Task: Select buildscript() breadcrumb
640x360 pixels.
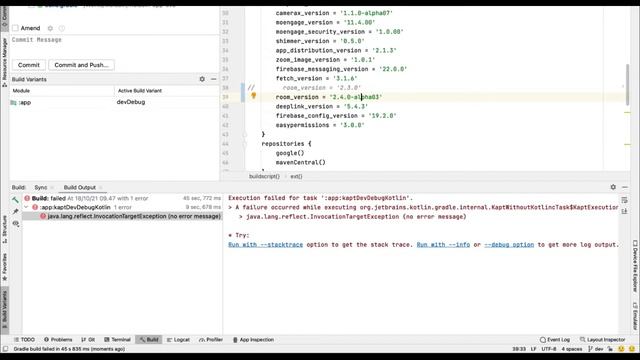Action: (x=264, y=176)
